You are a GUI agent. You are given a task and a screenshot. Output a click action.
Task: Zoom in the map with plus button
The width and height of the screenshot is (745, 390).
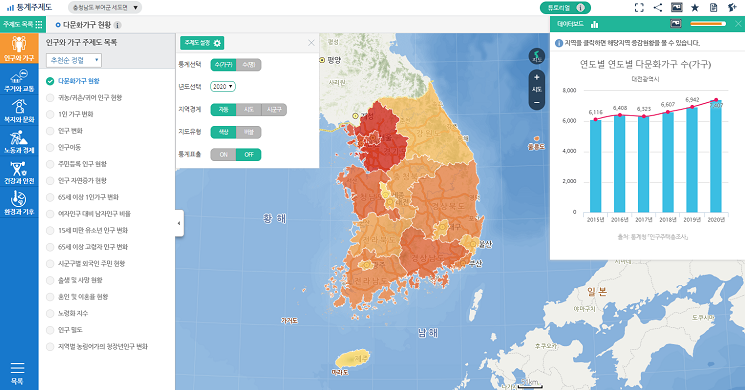537,77
